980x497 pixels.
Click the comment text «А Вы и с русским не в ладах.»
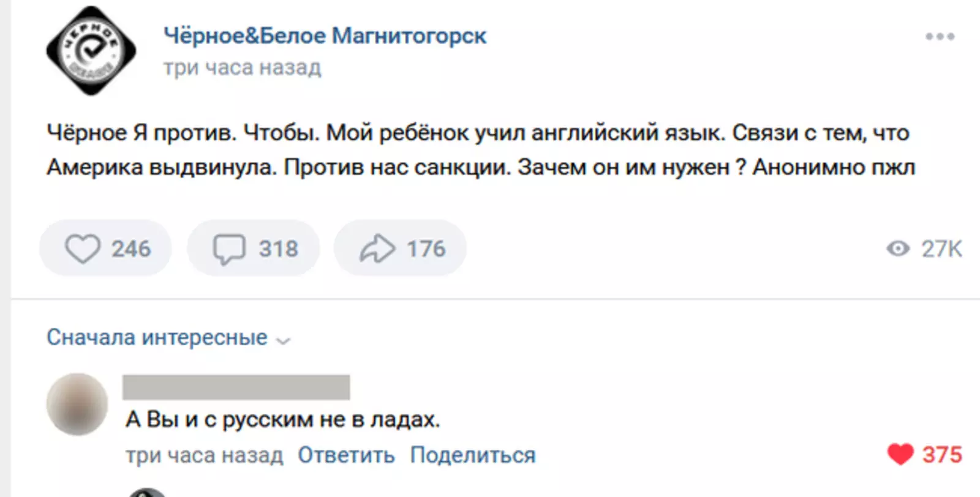pos(282,419)
